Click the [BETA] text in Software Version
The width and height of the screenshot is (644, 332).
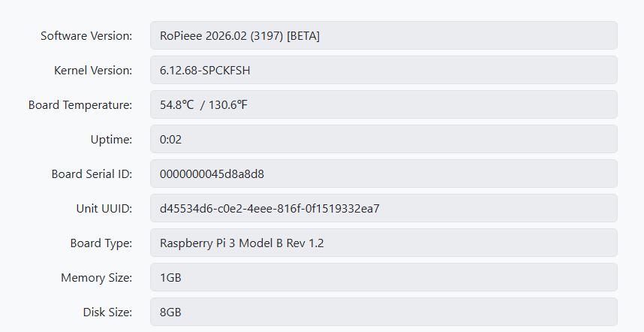pos(303,35)
